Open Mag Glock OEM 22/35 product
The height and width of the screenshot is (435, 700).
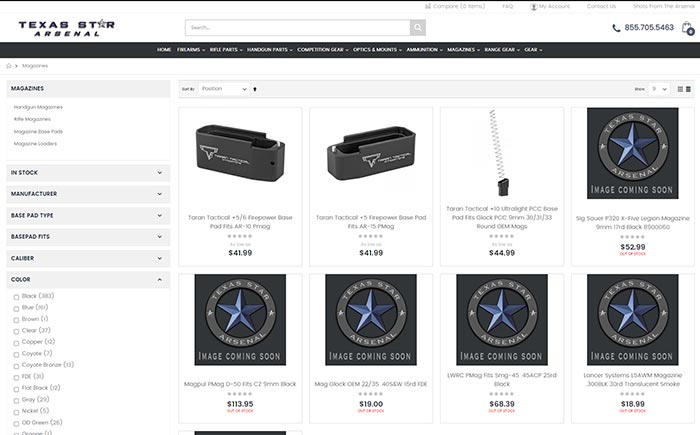click(x=371, y=384)
